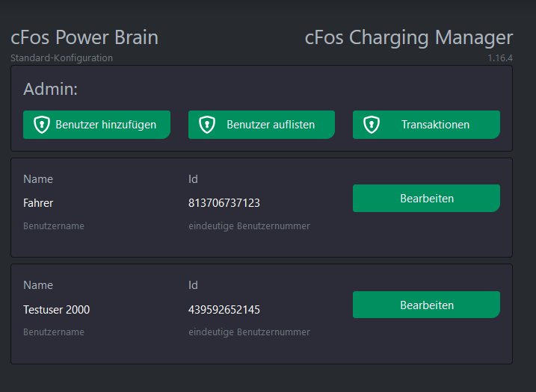This screenshot has width=536, height=392.
Task: Click Name label above Fahrer
Action: pos(38,179)
